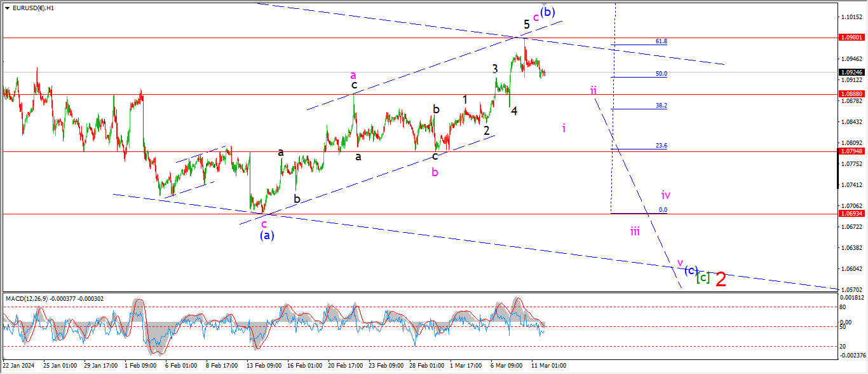The height and width of the screenshot is (374, 868).
Task: Click the 13 Feb 09:00 date on time axis
Action: (265, 366)
